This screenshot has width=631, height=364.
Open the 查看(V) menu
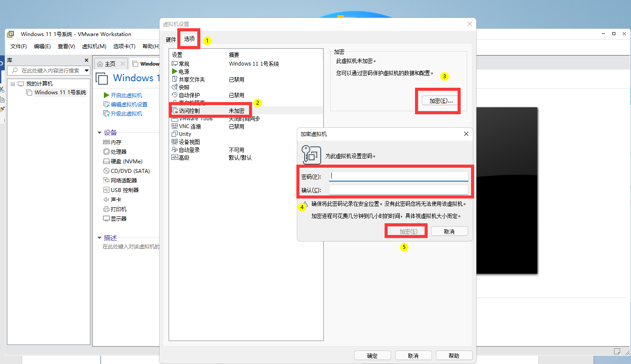click(66, 46)
